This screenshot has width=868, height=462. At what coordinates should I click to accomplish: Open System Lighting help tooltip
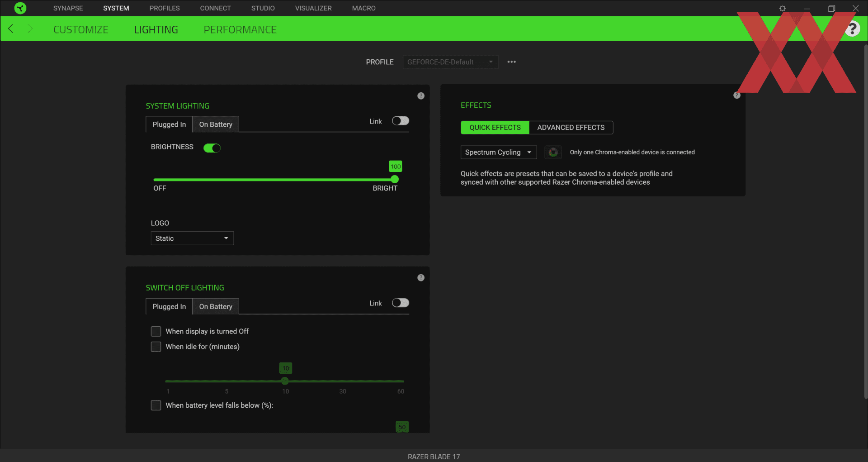point(421,96)
